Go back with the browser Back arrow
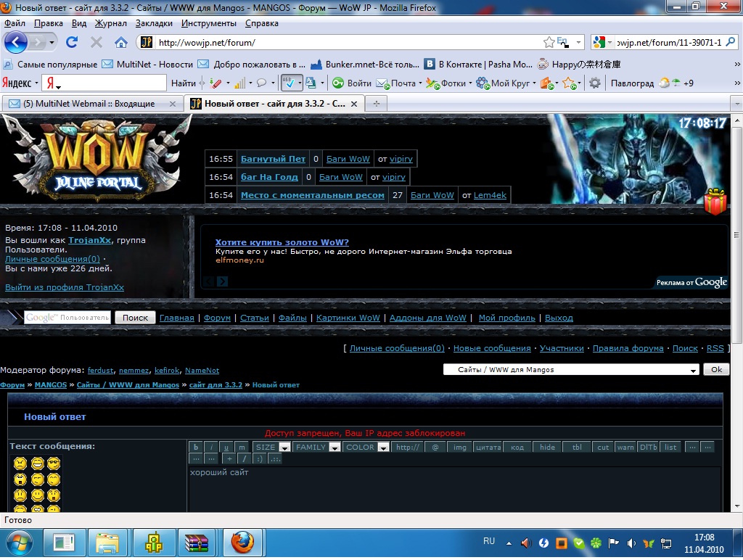 point(16,43)
